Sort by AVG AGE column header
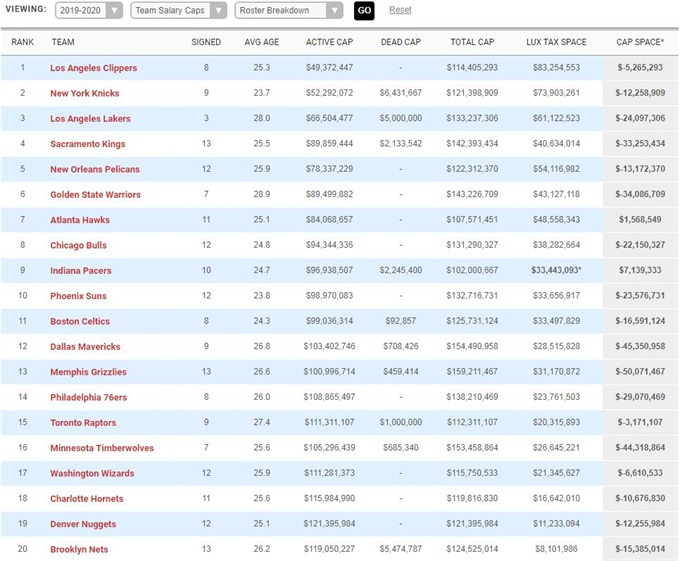 (262, 42)
